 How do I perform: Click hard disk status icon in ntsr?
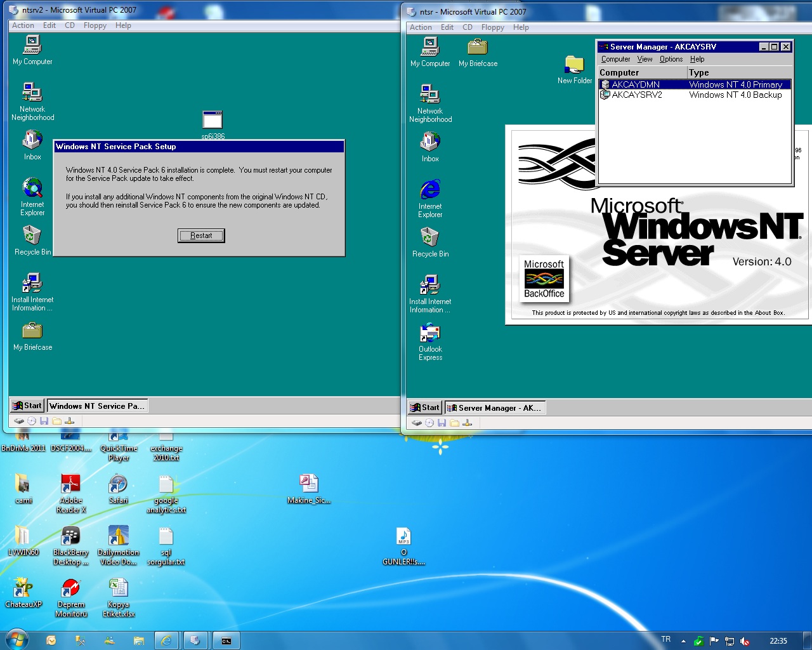click(x=417, y=423)
